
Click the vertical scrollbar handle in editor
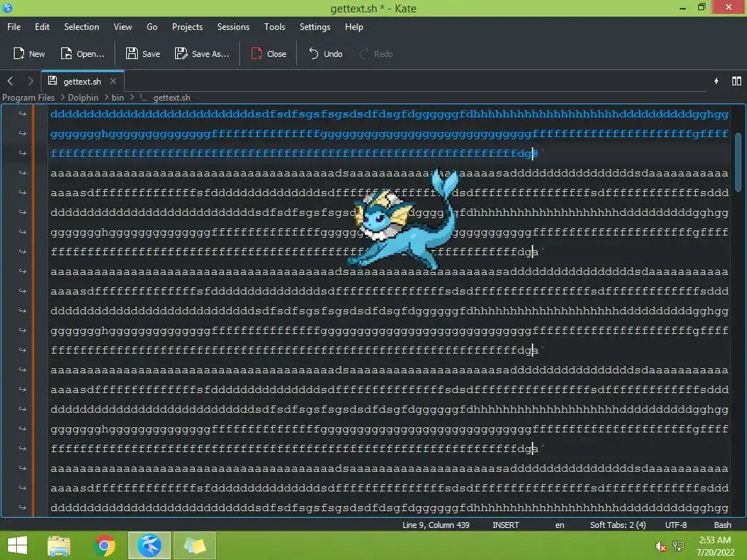click(738, 162)
